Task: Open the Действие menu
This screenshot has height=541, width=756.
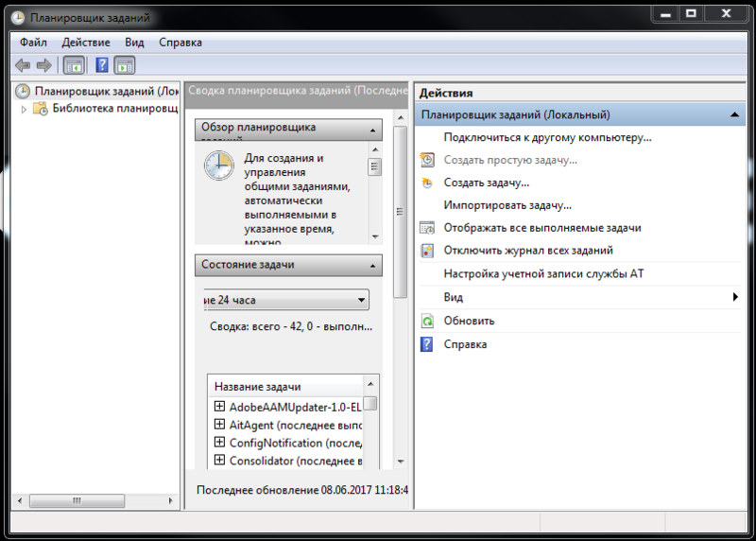Action: coord(86,43)
